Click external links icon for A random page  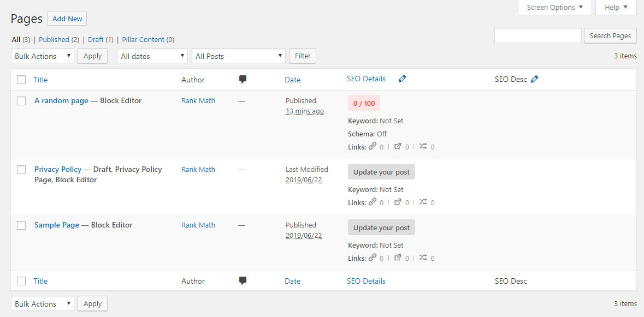click(x=398, y=146)
